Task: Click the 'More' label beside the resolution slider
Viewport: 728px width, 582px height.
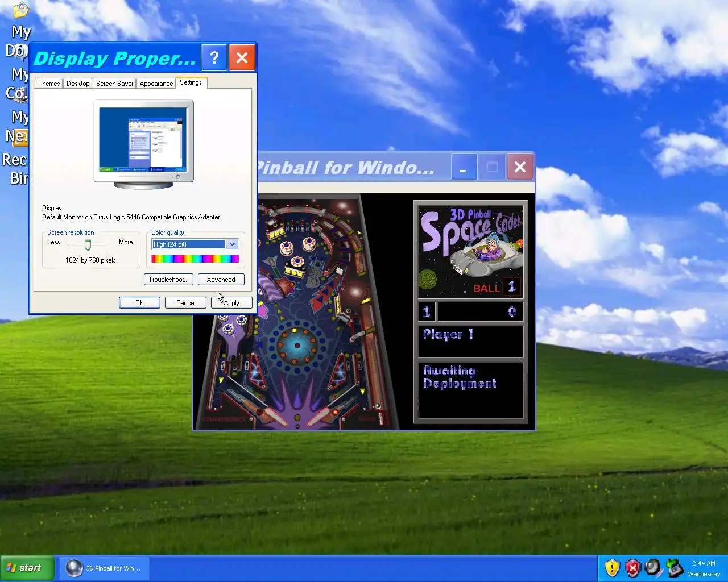Action: (x=126, y=242)
